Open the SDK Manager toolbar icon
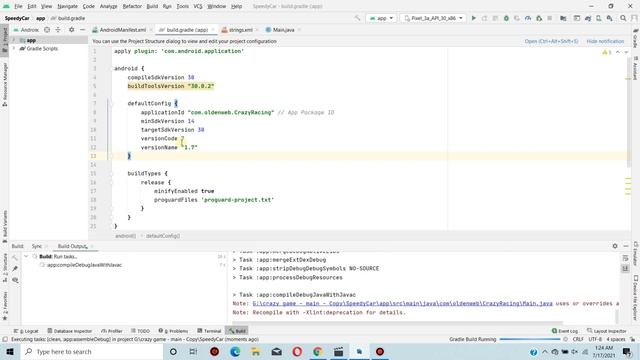Image resolution: width=640 pixels, height=360 pixels. 609,18
